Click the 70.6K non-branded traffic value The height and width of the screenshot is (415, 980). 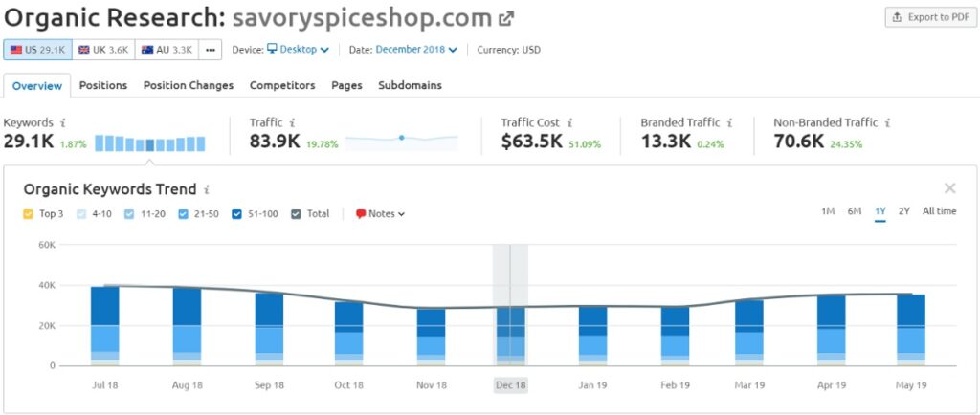tap(799, 142)
